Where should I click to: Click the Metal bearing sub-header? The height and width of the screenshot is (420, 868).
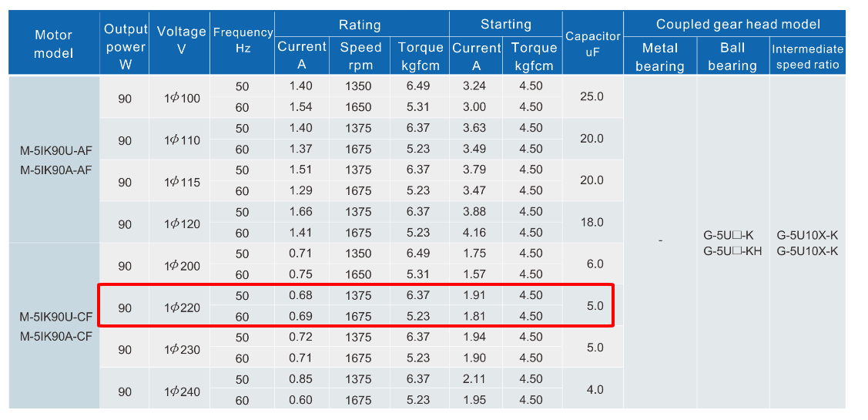[659, 57]
